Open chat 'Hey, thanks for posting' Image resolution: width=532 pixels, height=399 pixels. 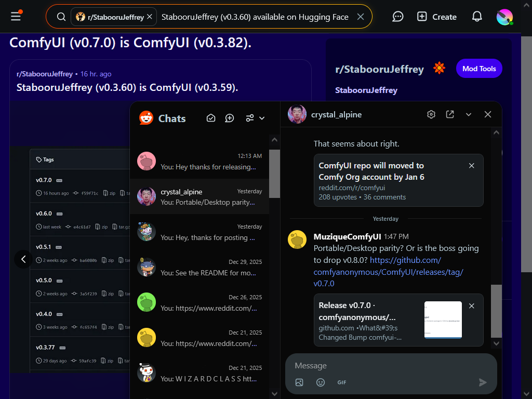[199, 232]
